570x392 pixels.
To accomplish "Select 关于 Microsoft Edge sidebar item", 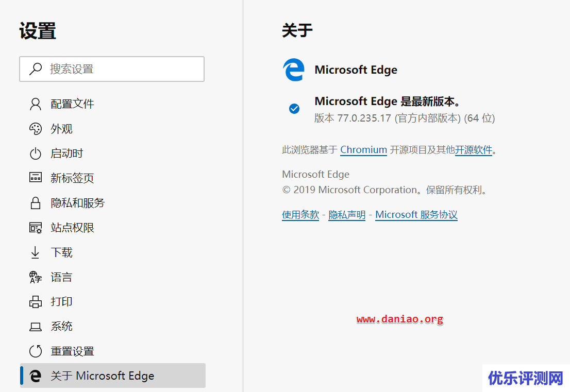I will [113, 376].
